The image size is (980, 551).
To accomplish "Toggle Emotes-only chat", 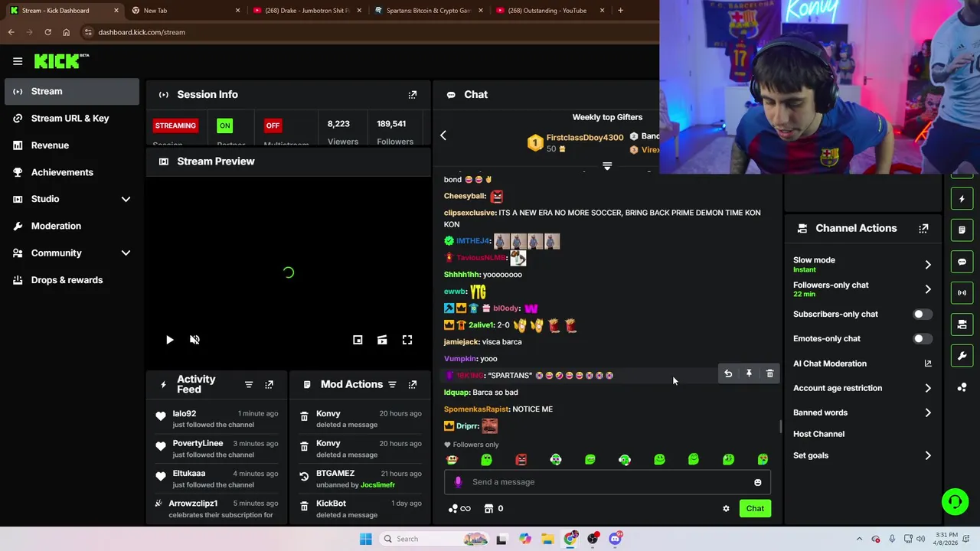I will pos(922,338).
